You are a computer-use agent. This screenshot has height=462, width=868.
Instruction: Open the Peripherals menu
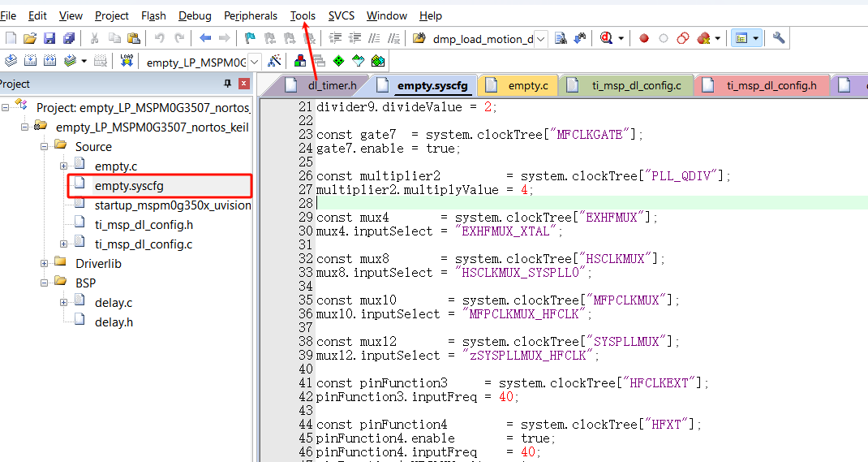point(250,15)
